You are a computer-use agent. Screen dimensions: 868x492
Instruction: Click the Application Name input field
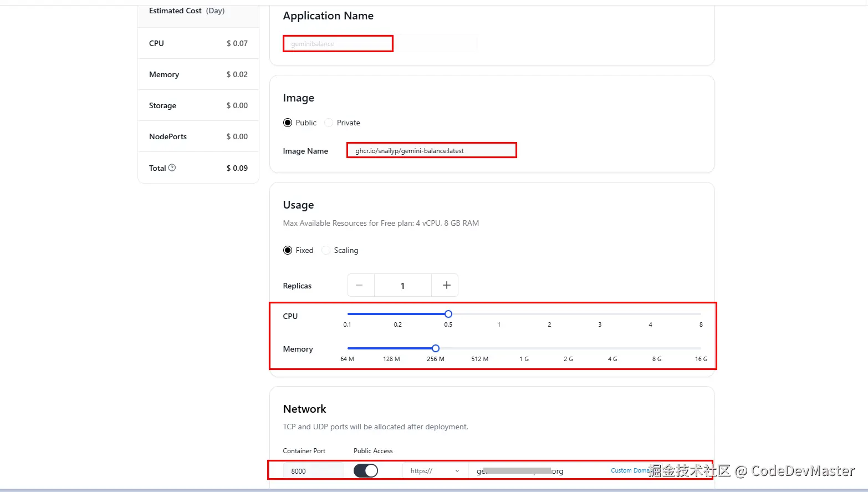[x=380, y=44]
